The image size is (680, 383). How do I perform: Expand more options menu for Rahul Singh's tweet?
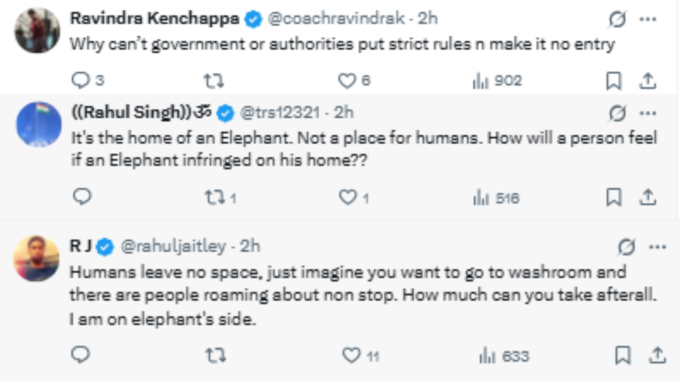tap(648, 113)
